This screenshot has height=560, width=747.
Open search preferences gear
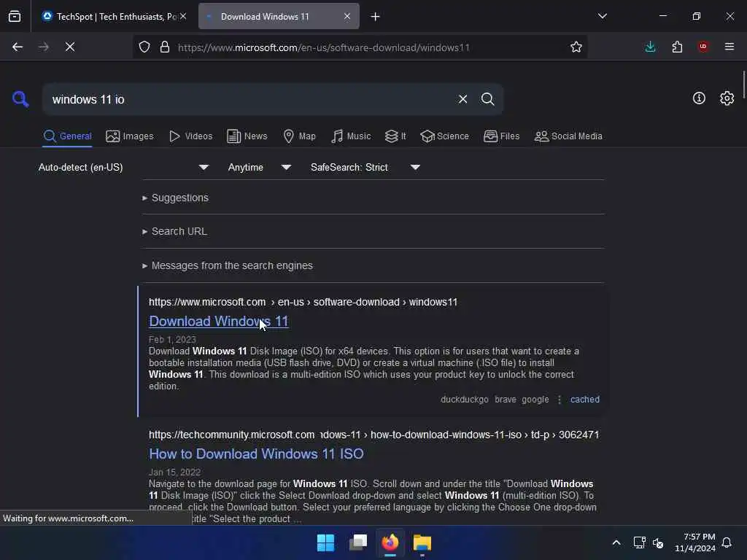pyautogui.click(x=727, y=98)
